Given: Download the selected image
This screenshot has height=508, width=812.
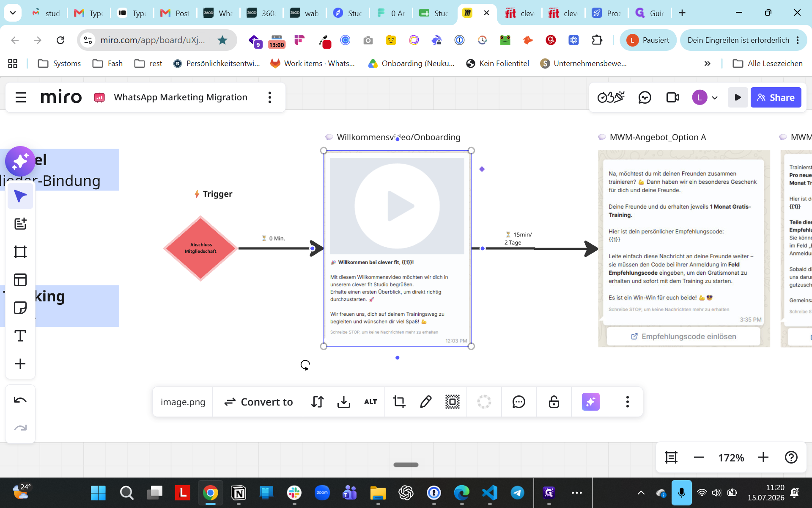Looking at the screenshot, I should (x=344, y=402).
